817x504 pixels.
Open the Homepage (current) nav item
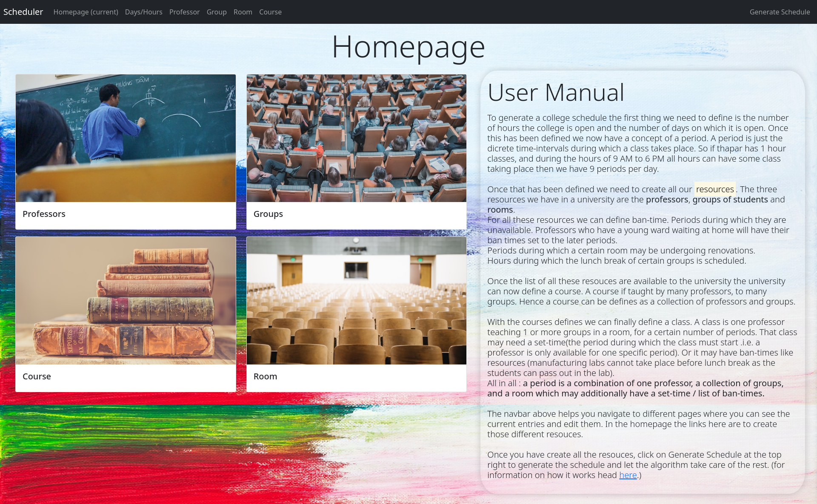tap(86, 12)
